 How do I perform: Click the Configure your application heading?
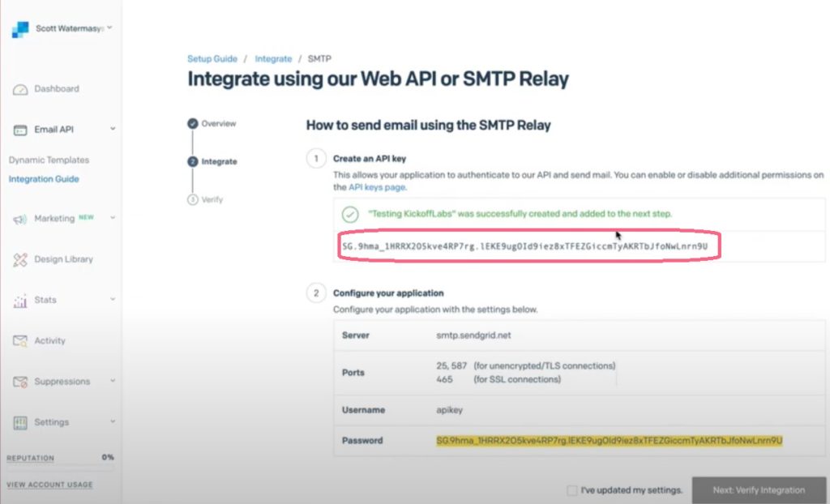(388, 293)
